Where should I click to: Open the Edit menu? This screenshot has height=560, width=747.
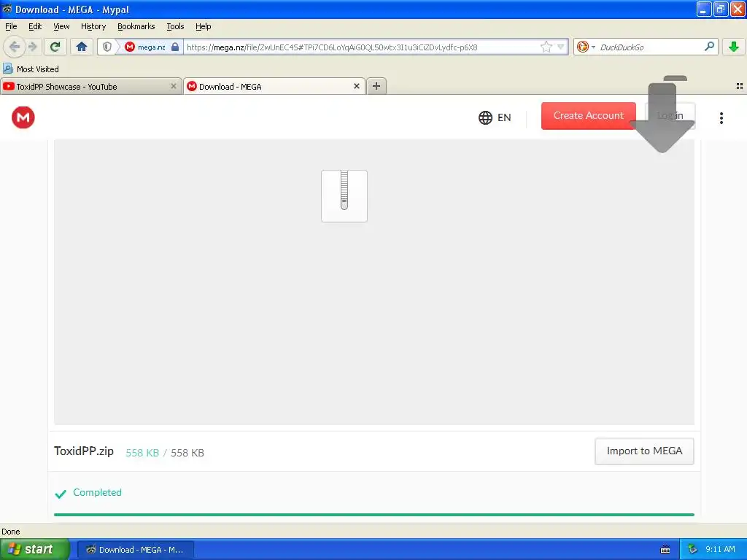pos(35,26)
